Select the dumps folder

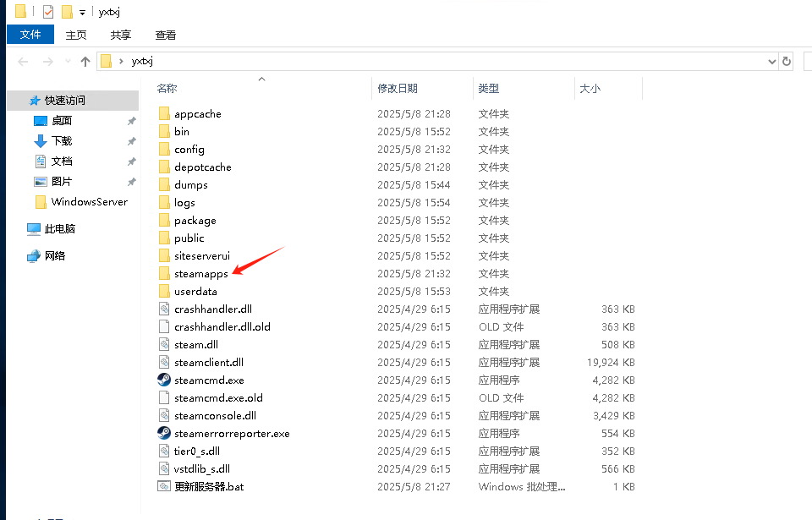tap(190, 185)
